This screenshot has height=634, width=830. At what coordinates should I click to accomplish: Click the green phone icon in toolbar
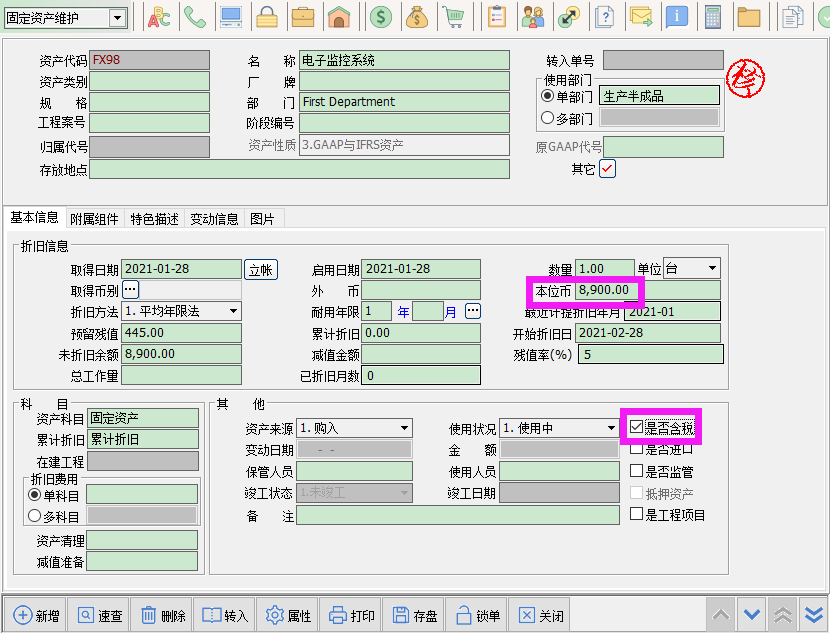[195, 17]
